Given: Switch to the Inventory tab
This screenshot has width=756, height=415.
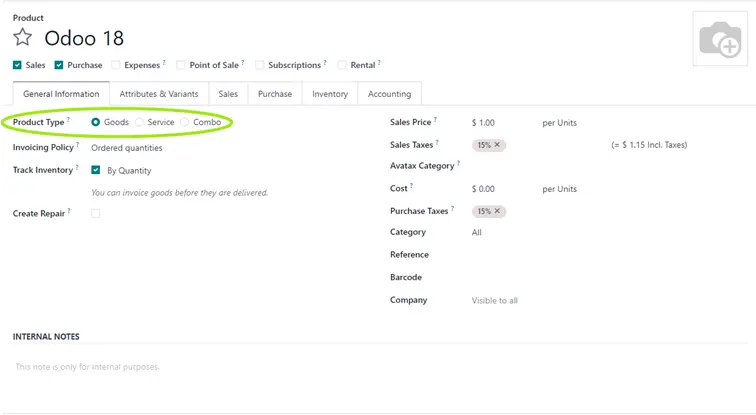Looking at the screenshot, I should pyautogui.click(x=330, y=94).
